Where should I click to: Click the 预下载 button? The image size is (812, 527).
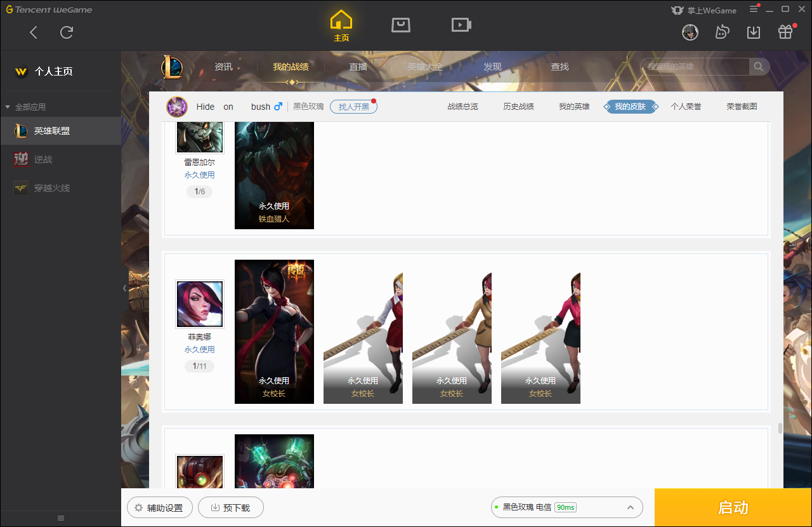tap(230, 507)
